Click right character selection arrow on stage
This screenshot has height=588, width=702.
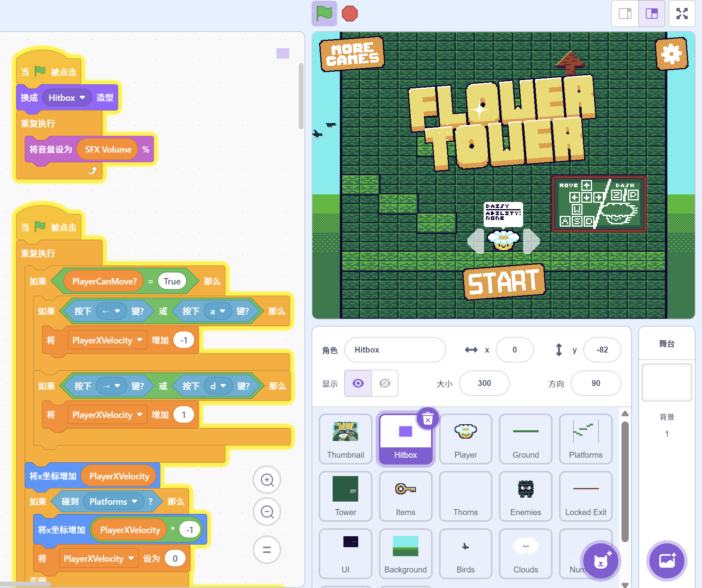click(531, 241)
